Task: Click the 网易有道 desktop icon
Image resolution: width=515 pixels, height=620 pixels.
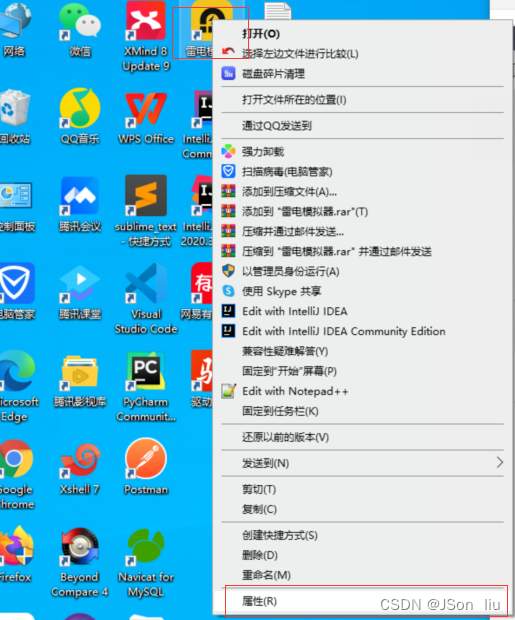Action: [x=202, y=284]
